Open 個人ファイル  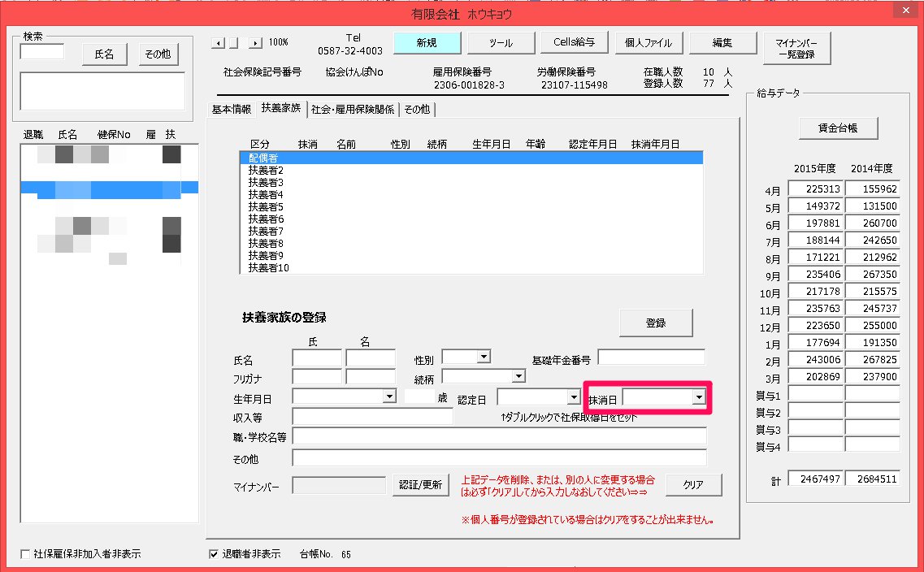[x=649, y=43]
